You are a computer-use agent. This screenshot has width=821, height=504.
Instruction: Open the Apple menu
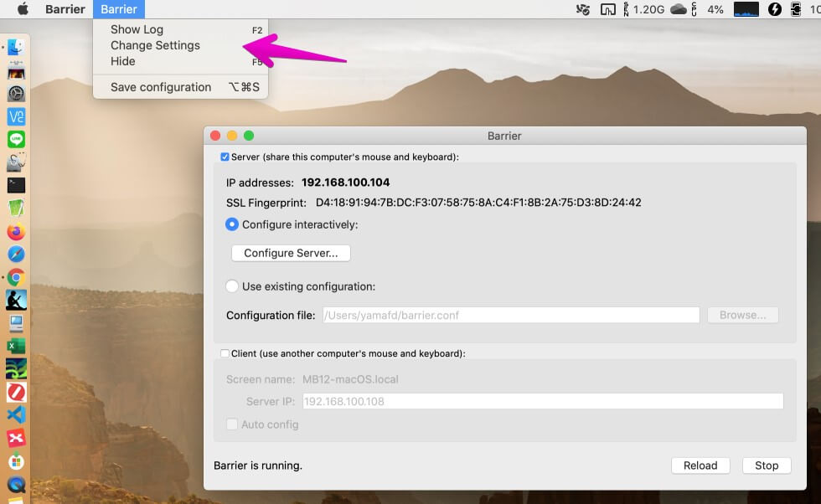(23, 9)
